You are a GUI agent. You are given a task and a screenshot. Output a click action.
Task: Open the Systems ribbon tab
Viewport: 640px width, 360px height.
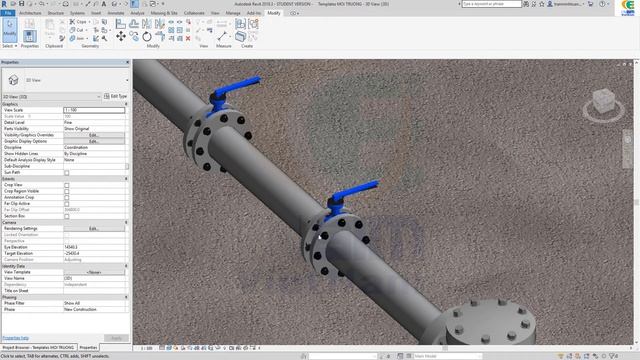pyautogui.click(x=77, y=13)
